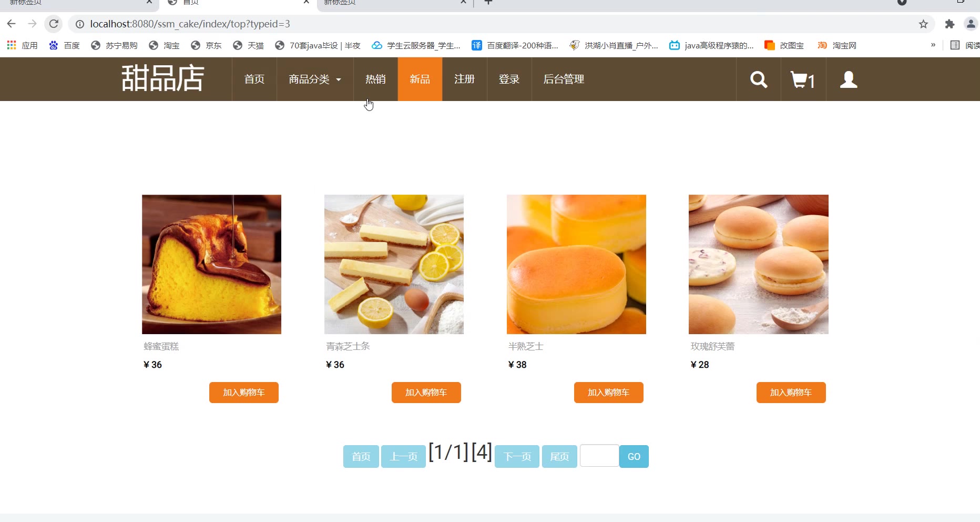Switch to the 热销 nav tab
Image resolution: width=980 pixels, height=522 pixels.
(x=375, y=79)
